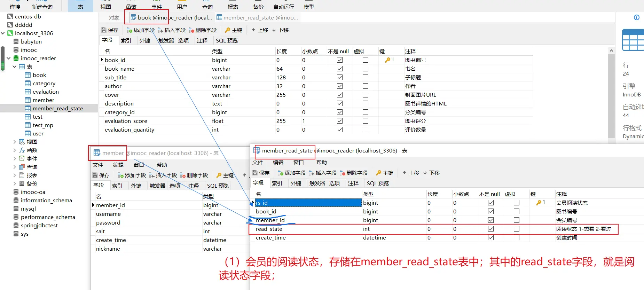Add a field in member_read_state window

coord(291,173)
